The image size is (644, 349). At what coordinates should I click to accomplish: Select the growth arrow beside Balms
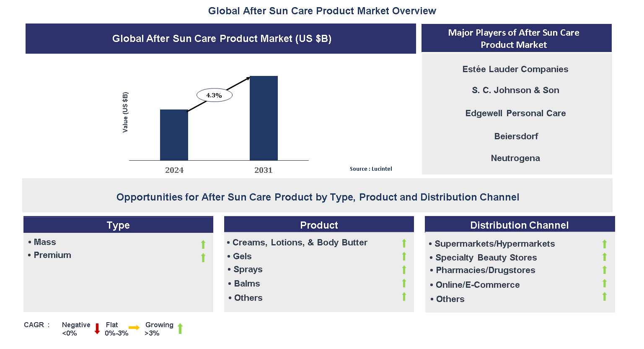[404, 284]
